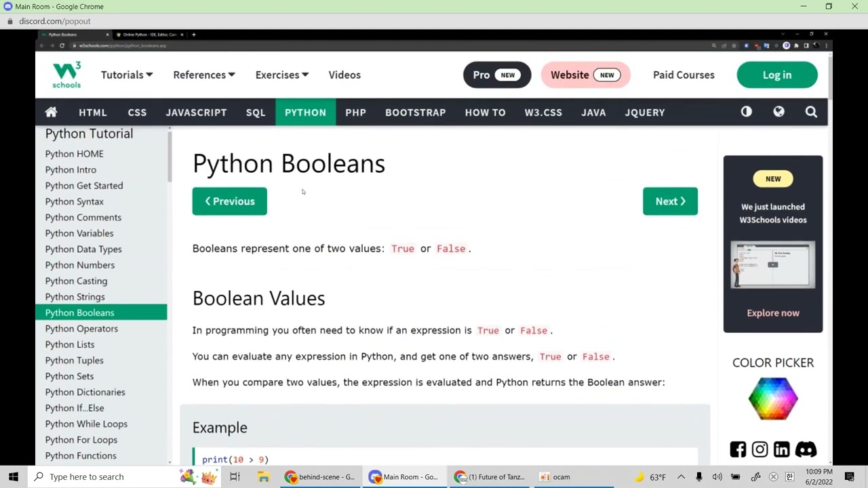This screenshot has height=488, width=868.
Task: Open Python While Loops in sidebar
Action: [x=86, y=424]
